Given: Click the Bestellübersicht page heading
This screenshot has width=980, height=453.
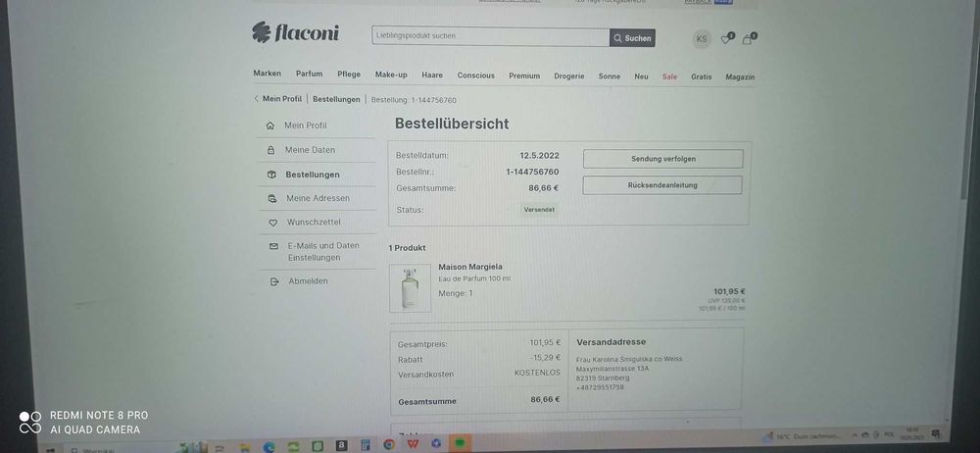Looking at the screenshot, I should (x=452, y=124).
